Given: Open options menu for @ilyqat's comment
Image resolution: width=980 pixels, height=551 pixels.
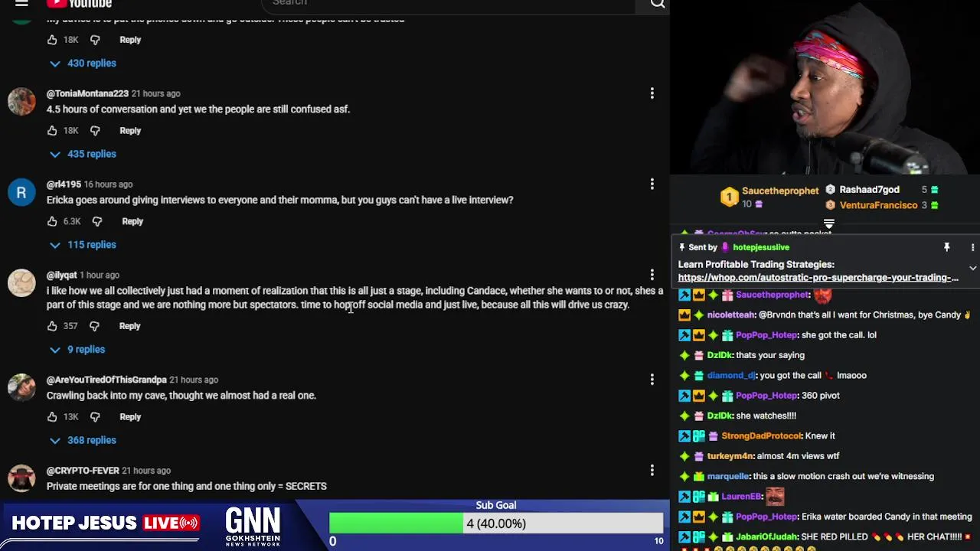Looking at the screenshot, I should (x=652, y=275).
